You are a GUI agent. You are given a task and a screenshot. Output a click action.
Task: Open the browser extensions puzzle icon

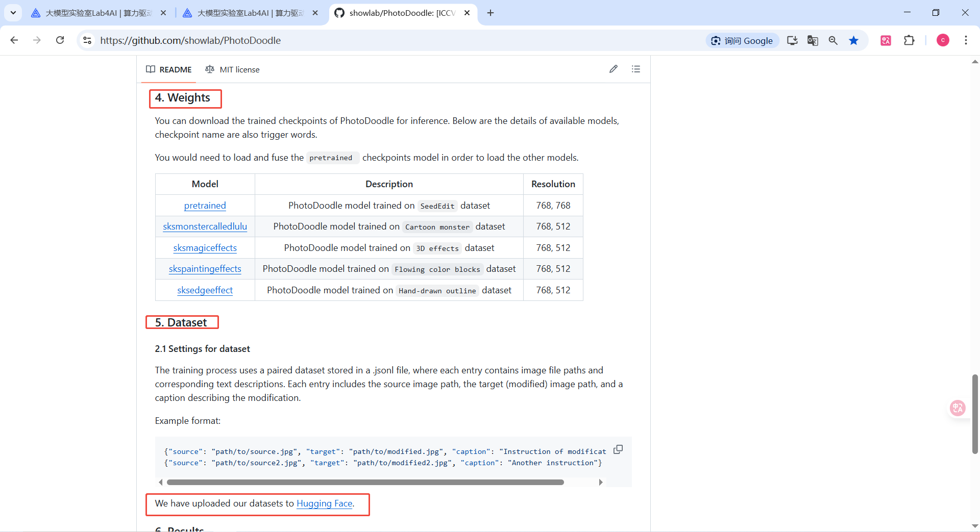pyautogui.click(x=909, y=40)
